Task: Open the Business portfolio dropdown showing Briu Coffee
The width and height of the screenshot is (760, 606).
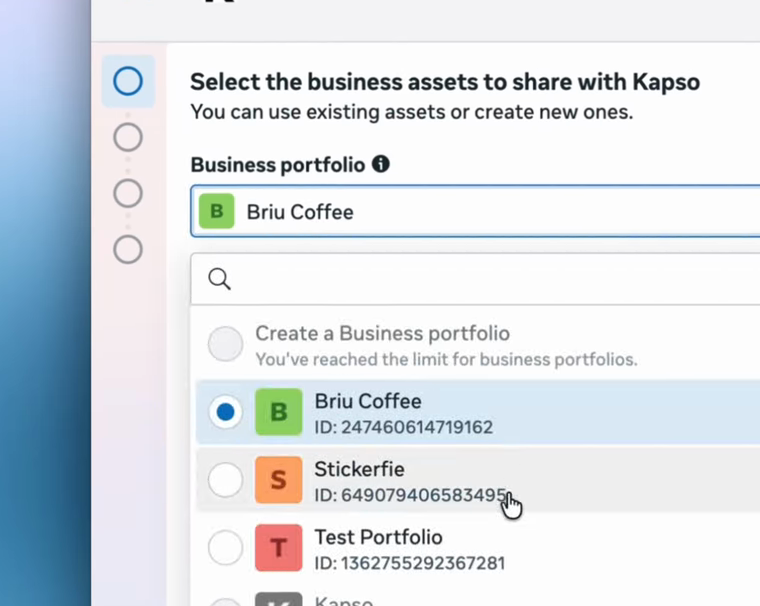Action: click(x=475, y=211)
